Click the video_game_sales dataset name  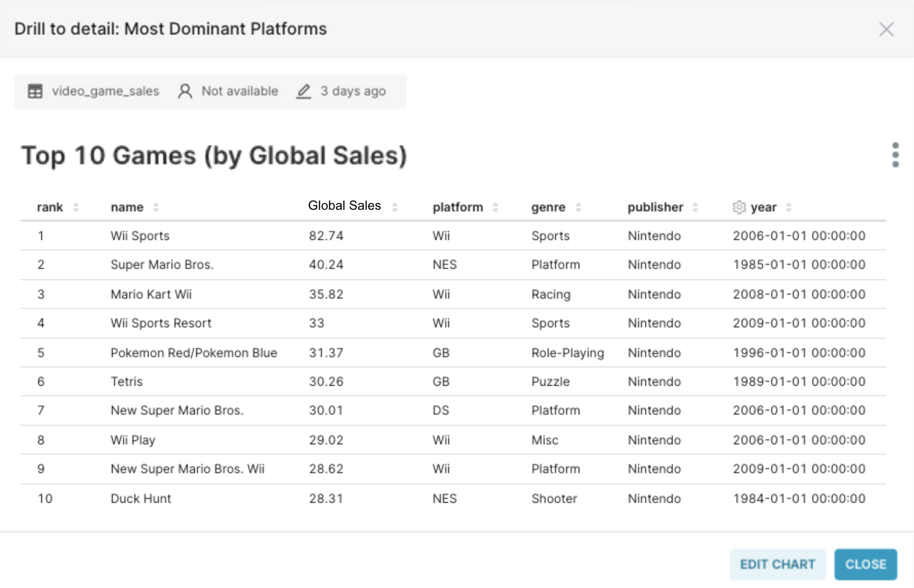[106, 91]
